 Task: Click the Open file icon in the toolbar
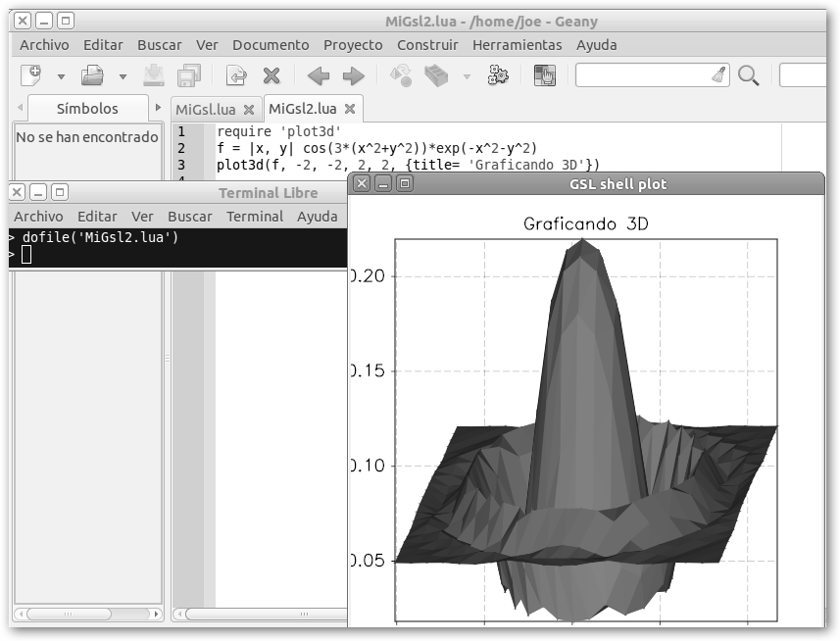(x=93, y=75)
